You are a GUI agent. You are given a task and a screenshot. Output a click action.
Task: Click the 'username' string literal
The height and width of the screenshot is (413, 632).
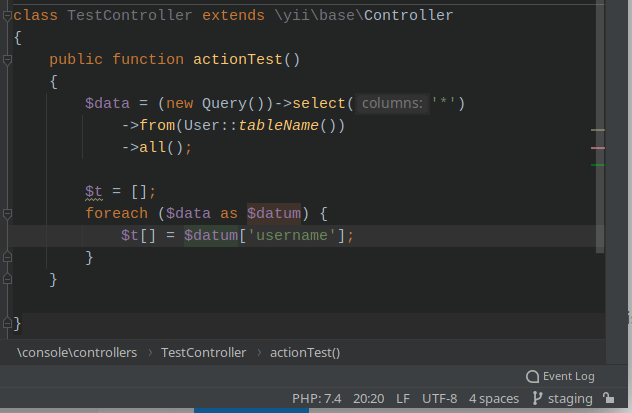tap(292, 235)
